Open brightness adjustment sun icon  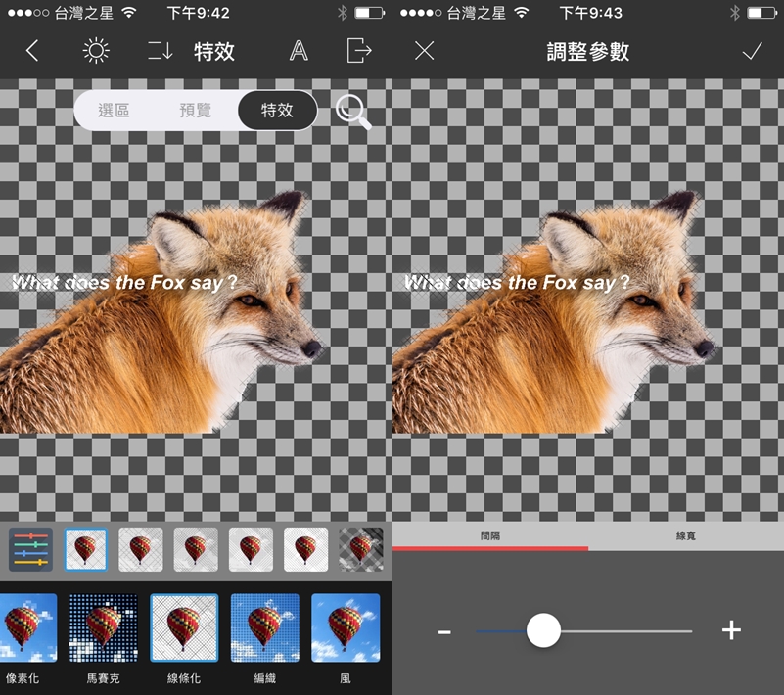coord(96,51)
